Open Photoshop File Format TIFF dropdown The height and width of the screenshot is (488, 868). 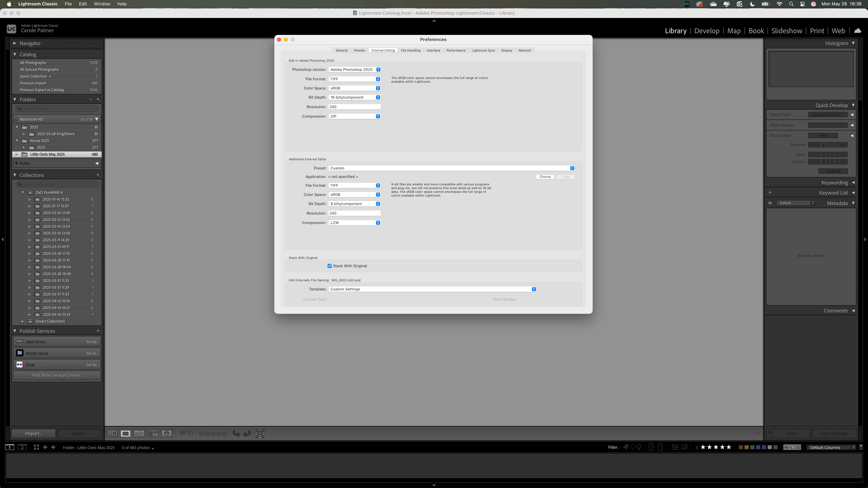354,79
